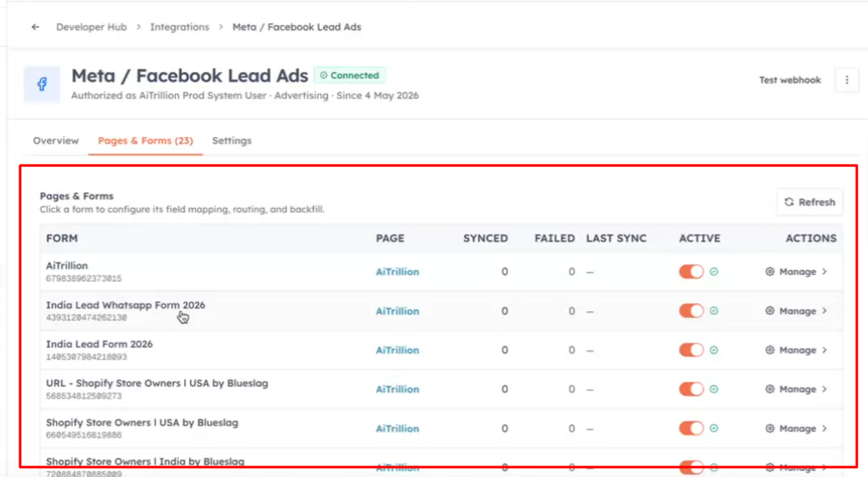Screen dimensions: 868x477
Task: Click ACTIONS column header
Action: point(811,238)
